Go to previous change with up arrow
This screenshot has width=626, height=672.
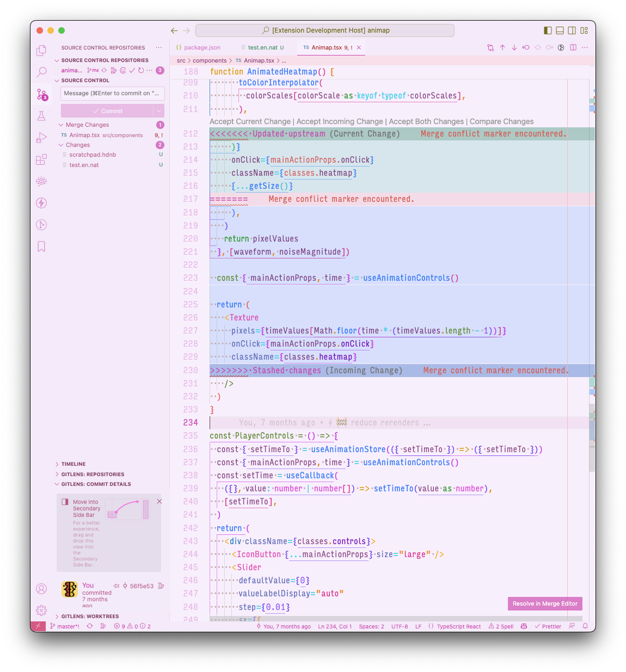pyautogui.click(x=502, y=47)
